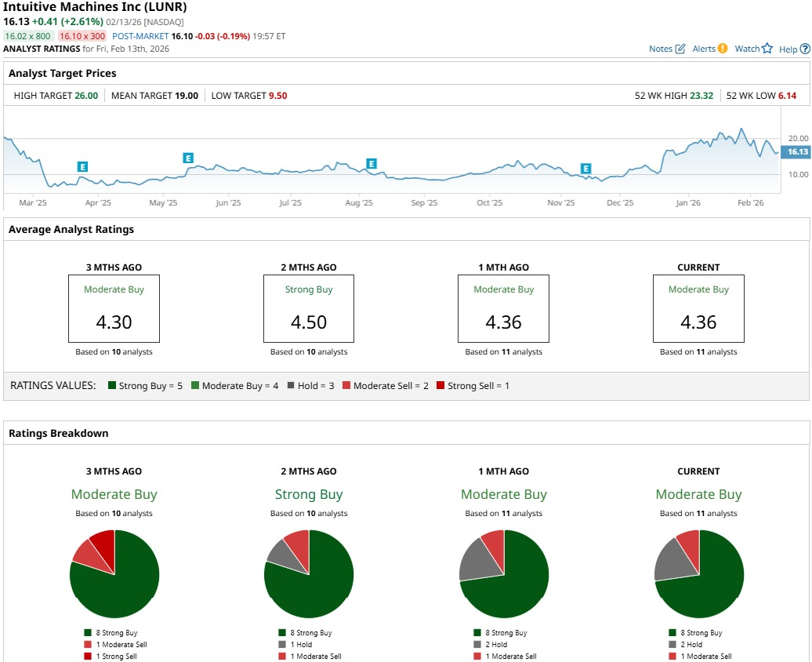Click the Help link
Screen dimensions: 812x662
(788, 49)
